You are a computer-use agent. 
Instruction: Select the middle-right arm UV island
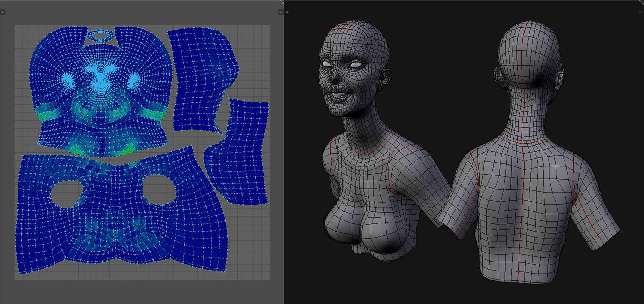click(x=238, y=150)
